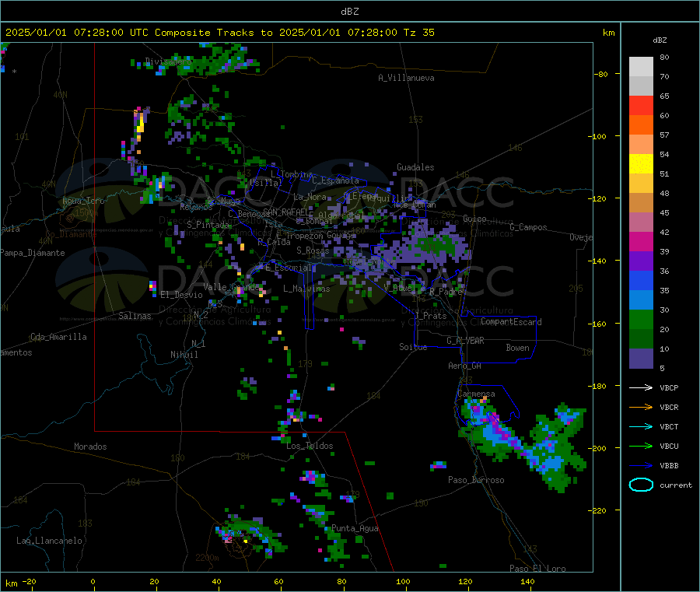Pick the light gray swatch between 80 and 70 dBZ
The height and width of the screenshot is (592, 700).
pos(641,67)
